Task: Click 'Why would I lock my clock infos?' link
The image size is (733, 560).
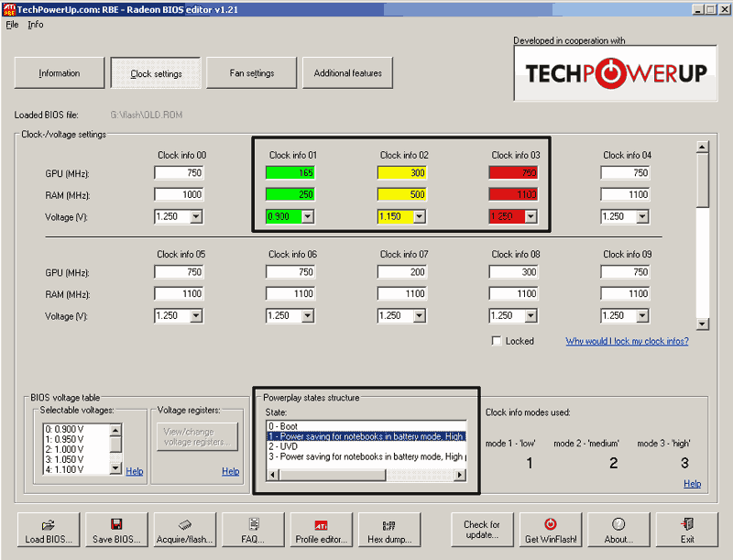Action: pyautogui.click(x=627, y=341)
